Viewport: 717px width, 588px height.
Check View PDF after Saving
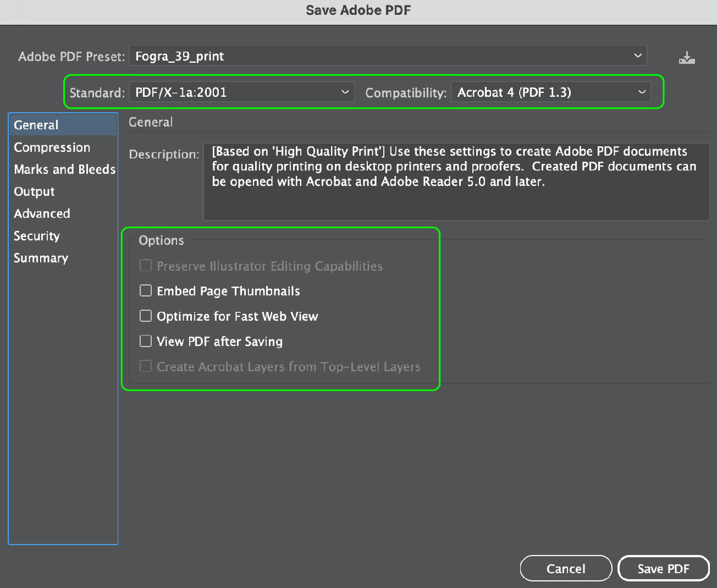146,341
